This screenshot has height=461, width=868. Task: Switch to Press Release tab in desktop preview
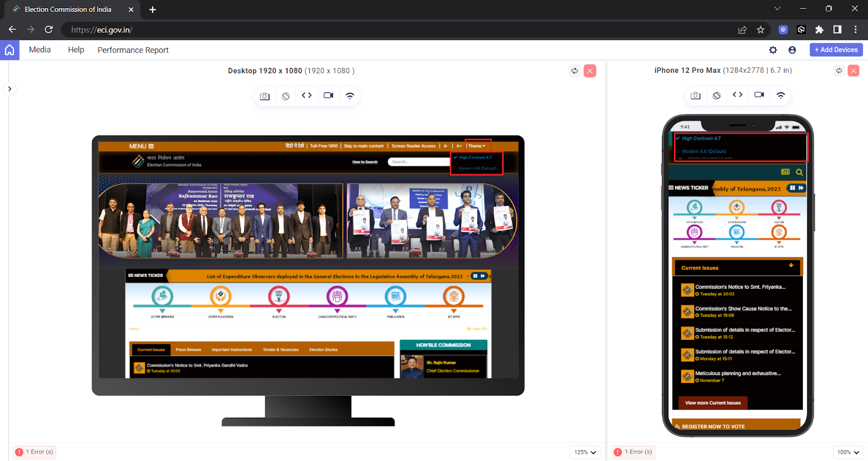[x=188, y=350]
